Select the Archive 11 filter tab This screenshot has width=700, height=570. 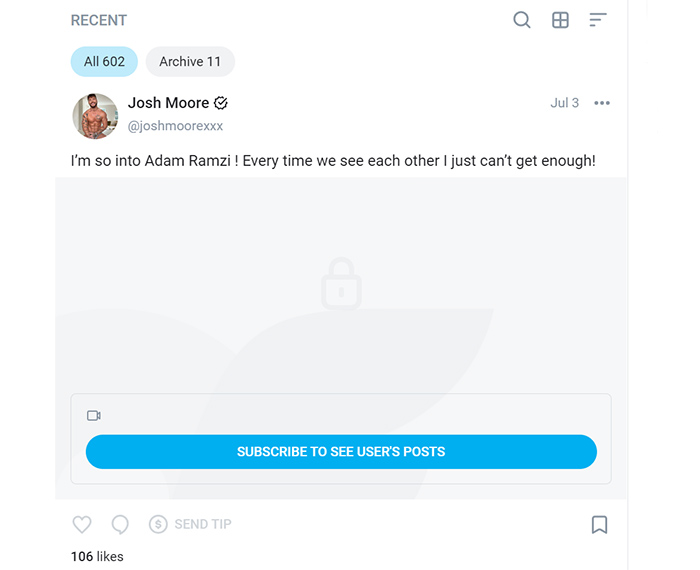coord(190,62)
